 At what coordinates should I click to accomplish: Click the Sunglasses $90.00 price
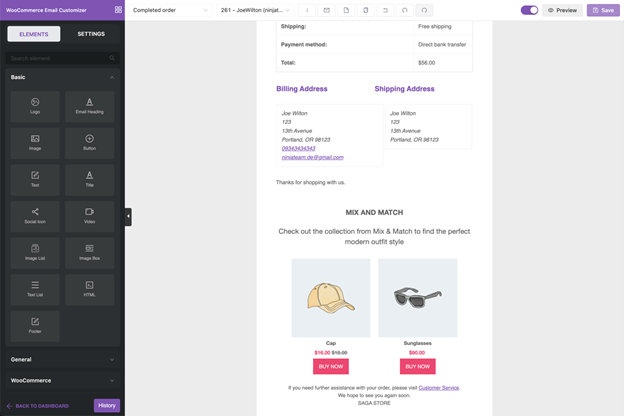coord(417,353)
